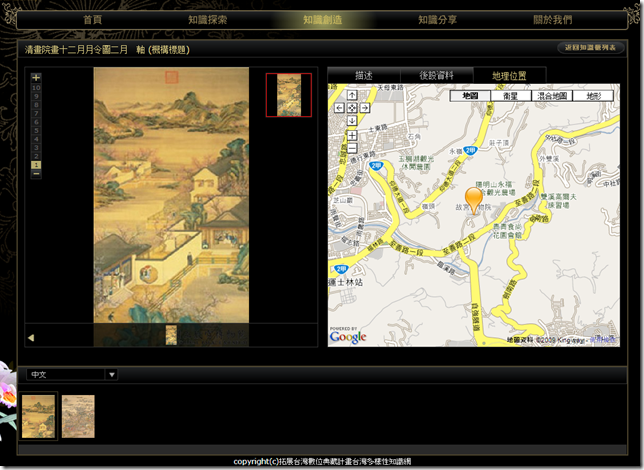Pan the map left with arrow
The height and width of the screenshot is (470, 644).
[339, 108]
